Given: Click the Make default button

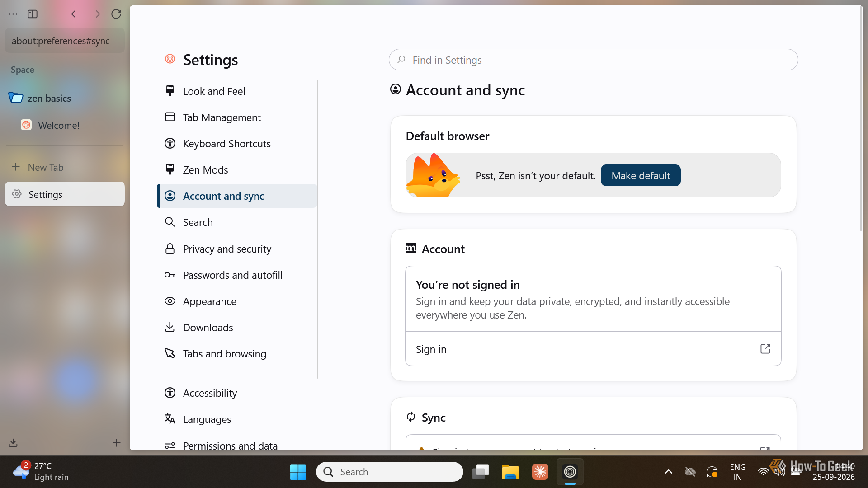Looking at the screenshot, I should 641,175.
